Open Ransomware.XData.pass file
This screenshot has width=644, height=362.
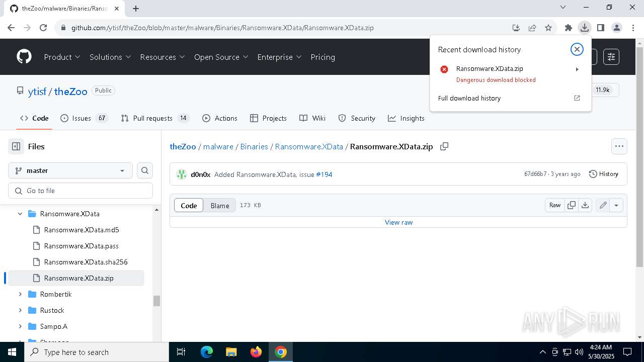click(82, 246)
